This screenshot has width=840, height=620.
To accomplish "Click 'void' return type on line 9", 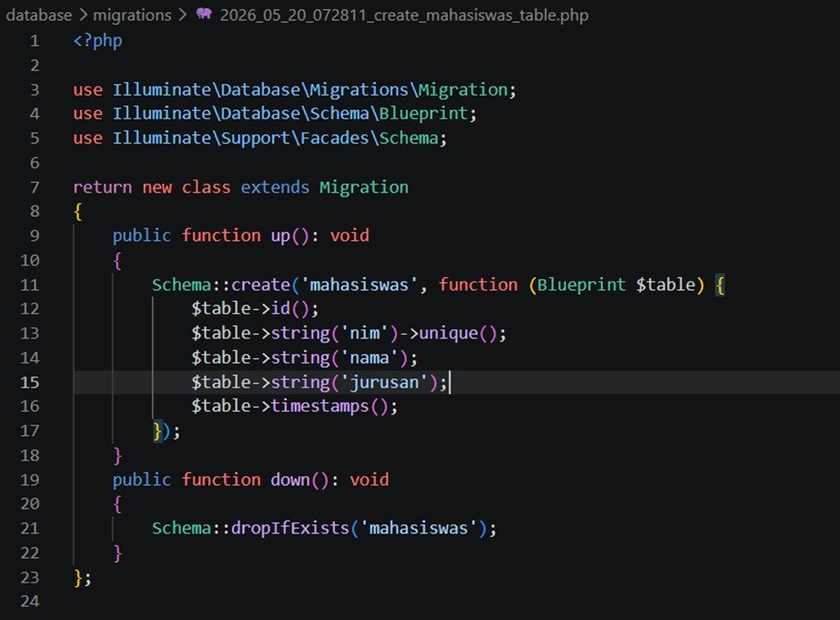I will pyautogui.click(x=349, y=236).
